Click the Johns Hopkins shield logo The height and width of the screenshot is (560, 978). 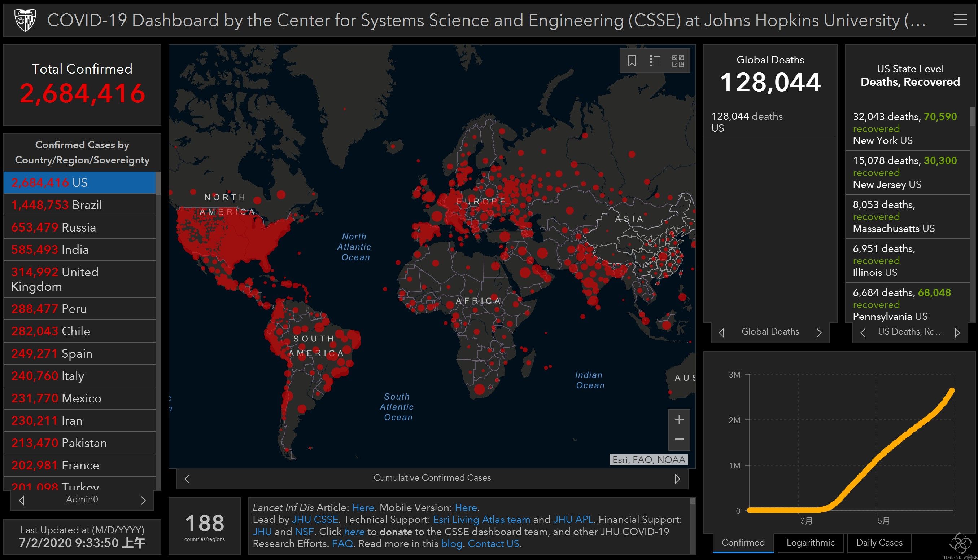25,20
